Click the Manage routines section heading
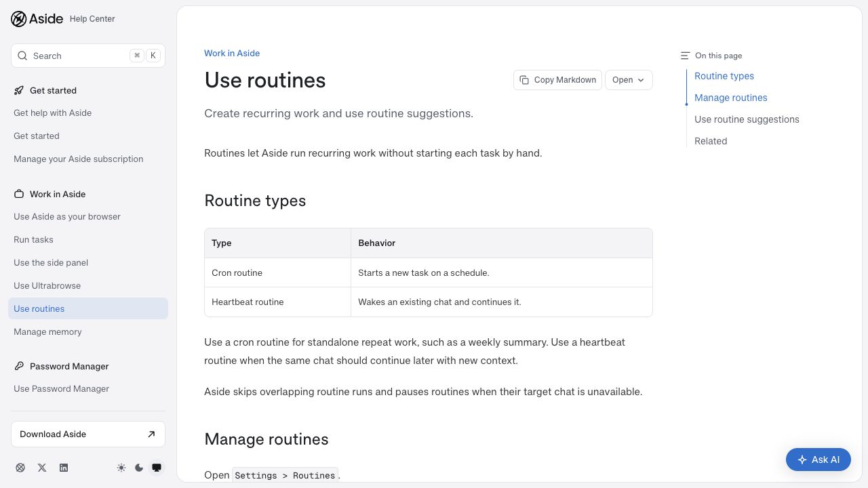The height and width of the screenshot is (488, 868). [x=267, y=439]
